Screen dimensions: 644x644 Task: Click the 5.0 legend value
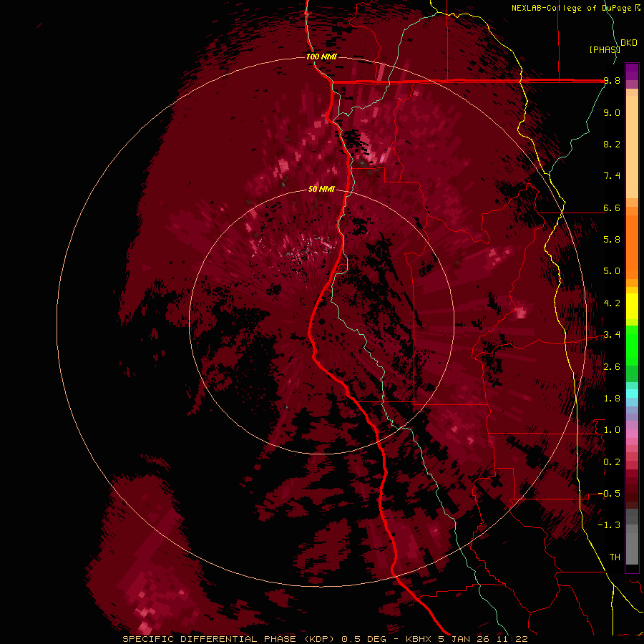612,271
